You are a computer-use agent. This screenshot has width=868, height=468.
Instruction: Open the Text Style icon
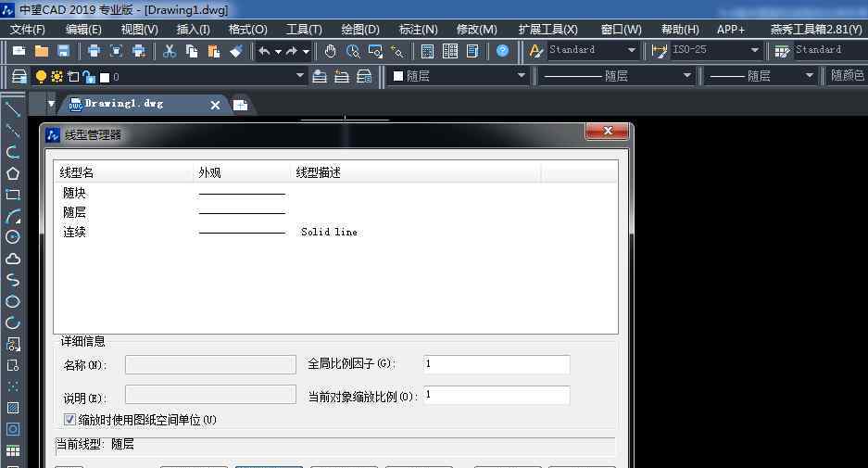coord(535,51)
